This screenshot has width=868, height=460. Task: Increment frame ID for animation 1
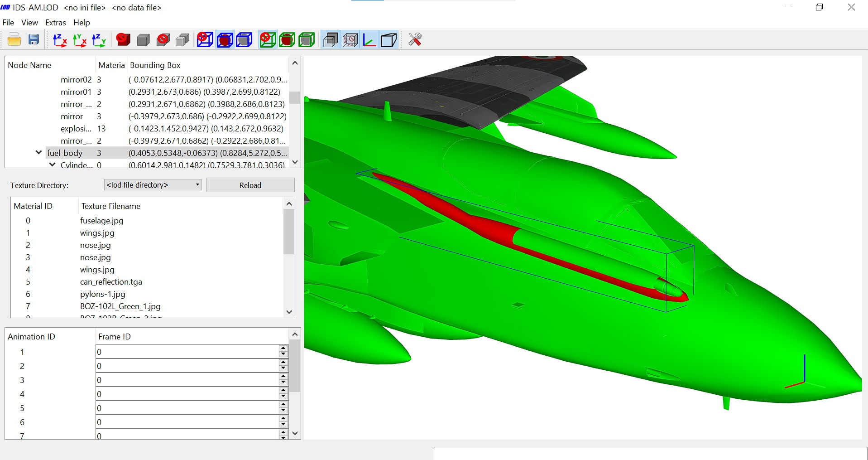pyautogui.click(x=283, y=349)
